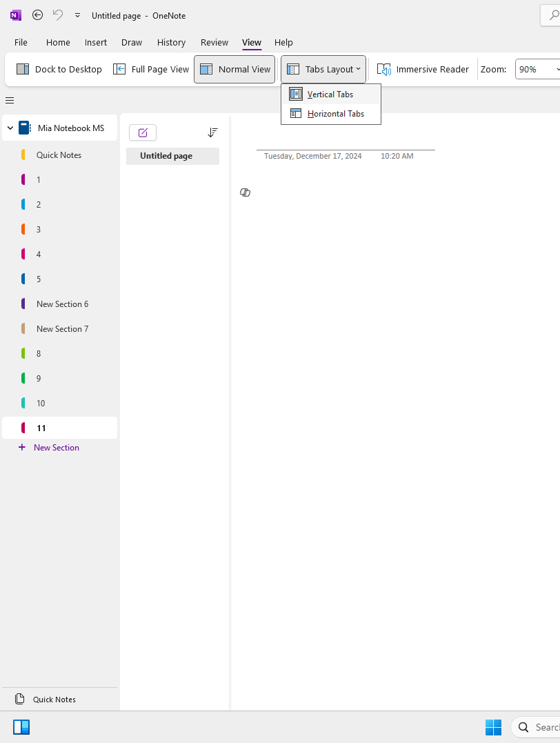The height and width of the screenshot is (743, 560).
Task: Open section 10
Action: (x=60, y=404)
